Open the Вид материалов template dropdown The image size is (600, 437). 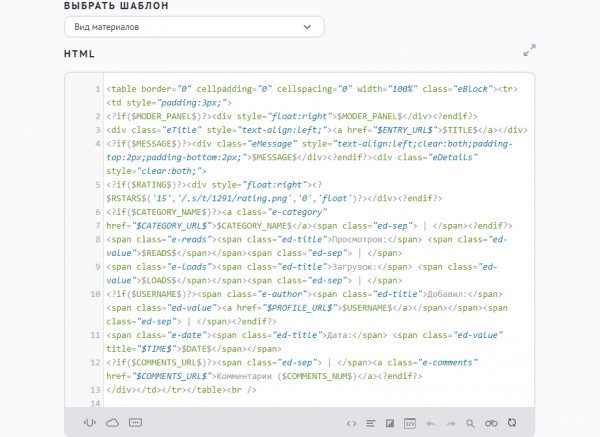(194, 27)
